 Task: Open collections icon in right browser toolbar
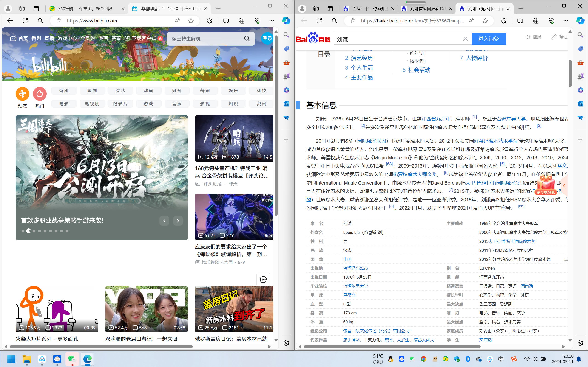(x=536, y=21)
